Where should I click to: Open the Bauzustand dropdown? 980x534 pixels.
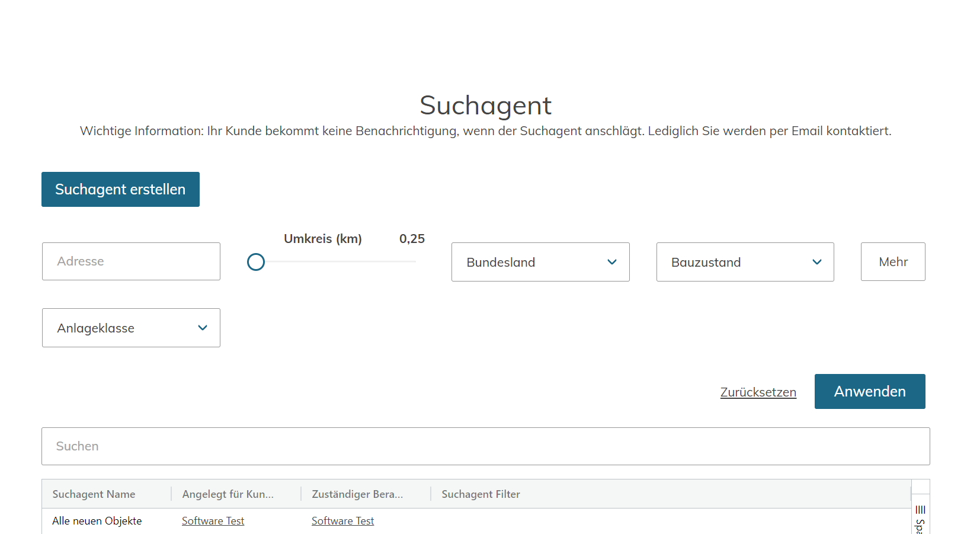click(x=745, y=262)
